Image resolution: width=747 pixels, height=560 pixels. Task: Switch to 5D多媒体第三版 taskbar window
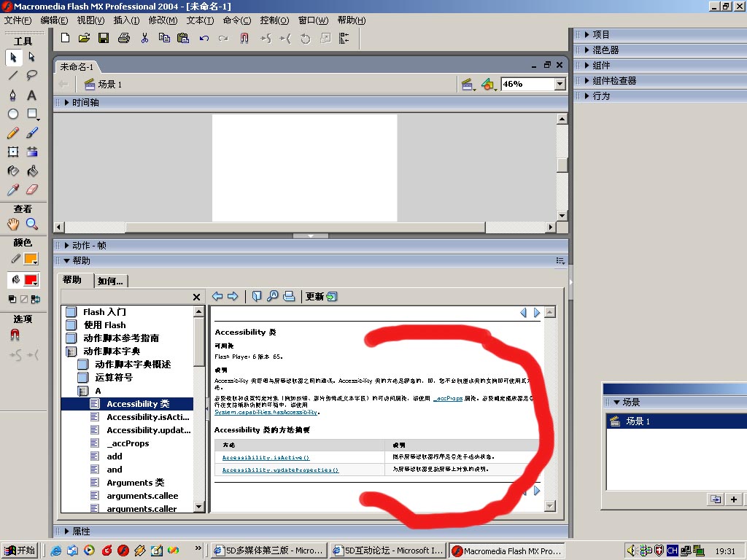point(269,551)
